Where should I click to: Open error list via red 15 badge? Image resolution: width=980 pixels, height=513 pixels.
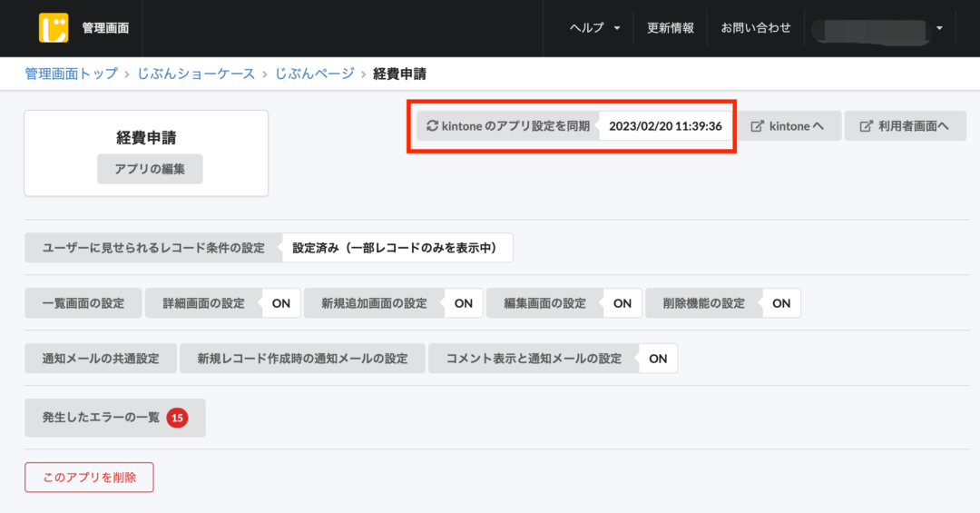178,418
